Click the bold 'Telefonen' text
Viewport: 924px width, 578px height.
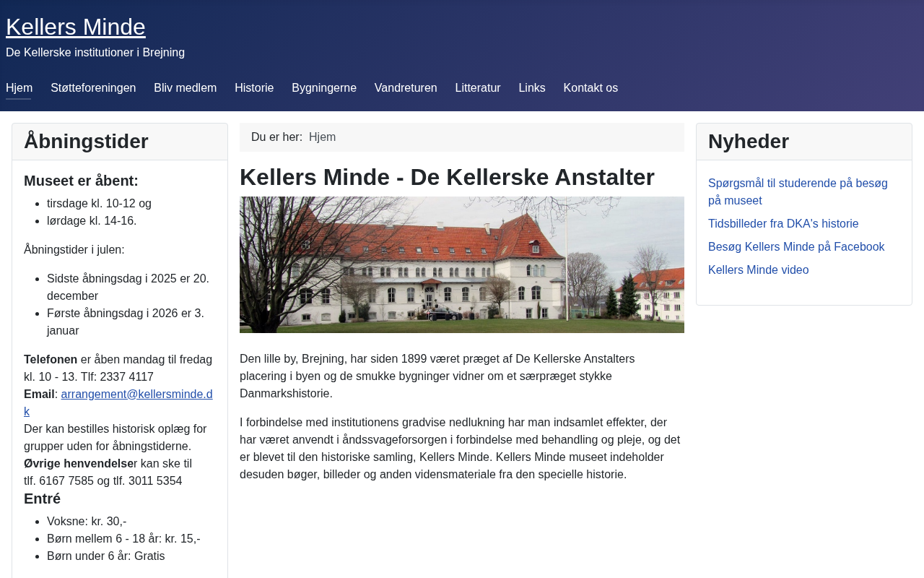51,360
